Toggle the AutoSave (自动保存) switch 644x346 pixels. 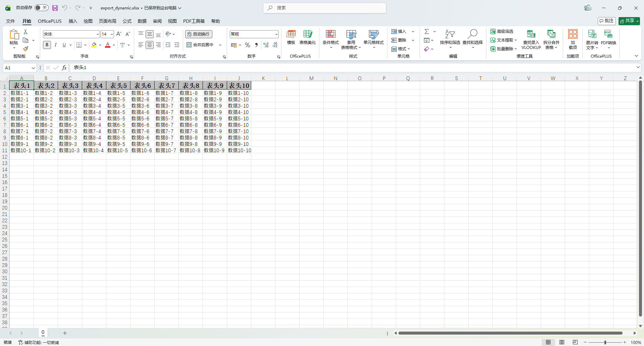tap(42, 8)
